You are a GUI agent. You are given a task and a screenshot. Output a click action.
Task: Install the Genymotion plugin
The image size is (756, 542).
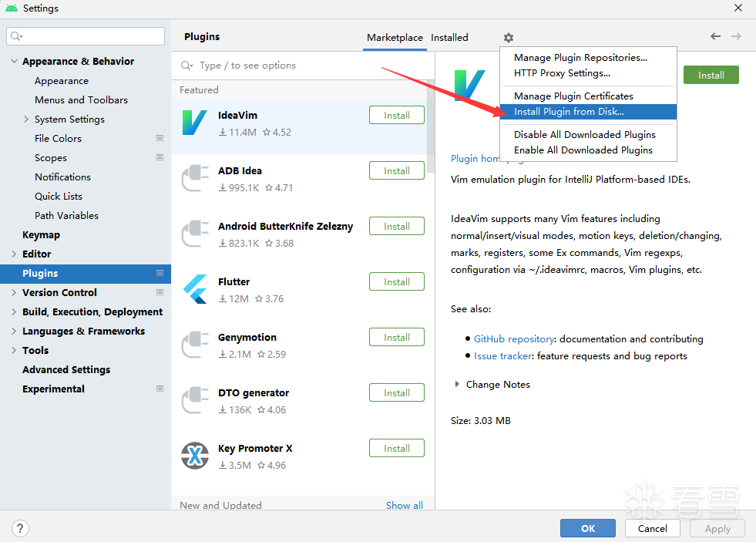point(397,337)
